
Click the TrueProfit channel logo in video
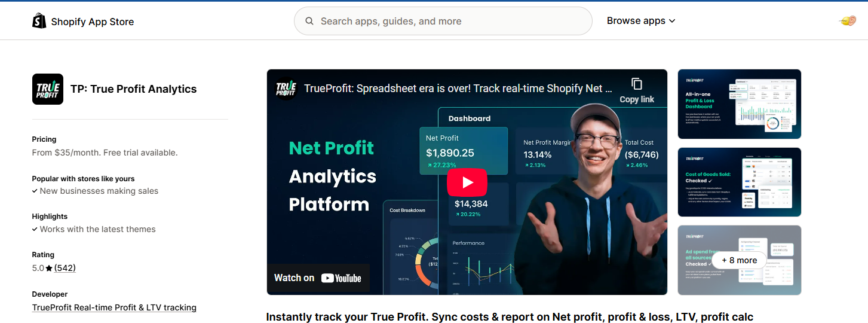click(286, 88)
